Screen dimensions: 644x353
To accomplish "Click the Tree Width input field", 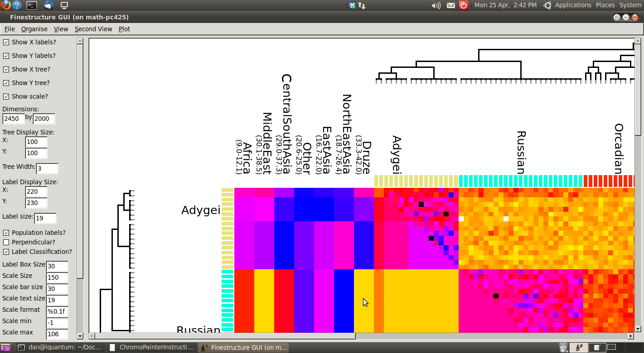I will [47, 169].
